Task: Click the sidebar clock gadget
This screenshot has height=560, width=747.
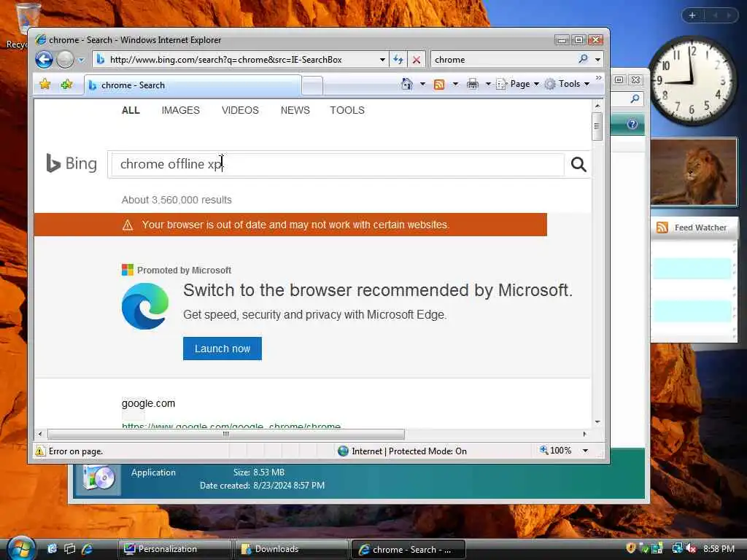Action: (x=692, y=80)
